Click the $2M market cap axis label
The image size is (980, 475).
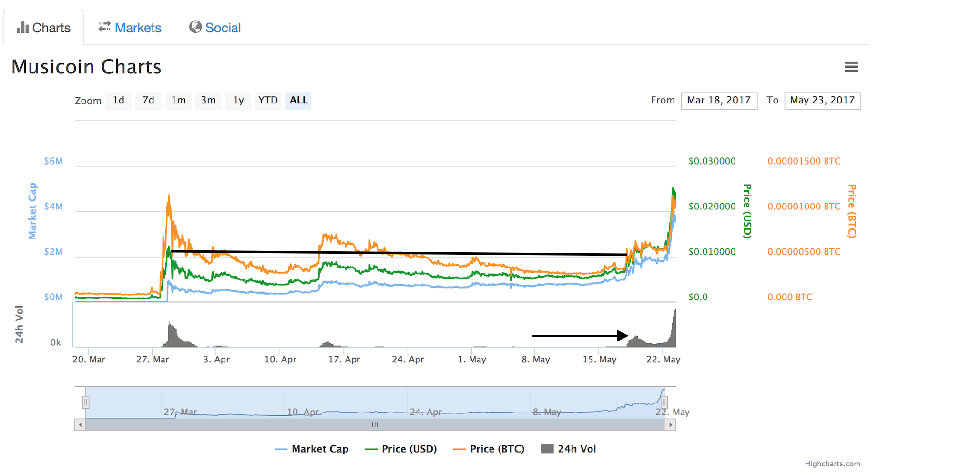[53, 252]
